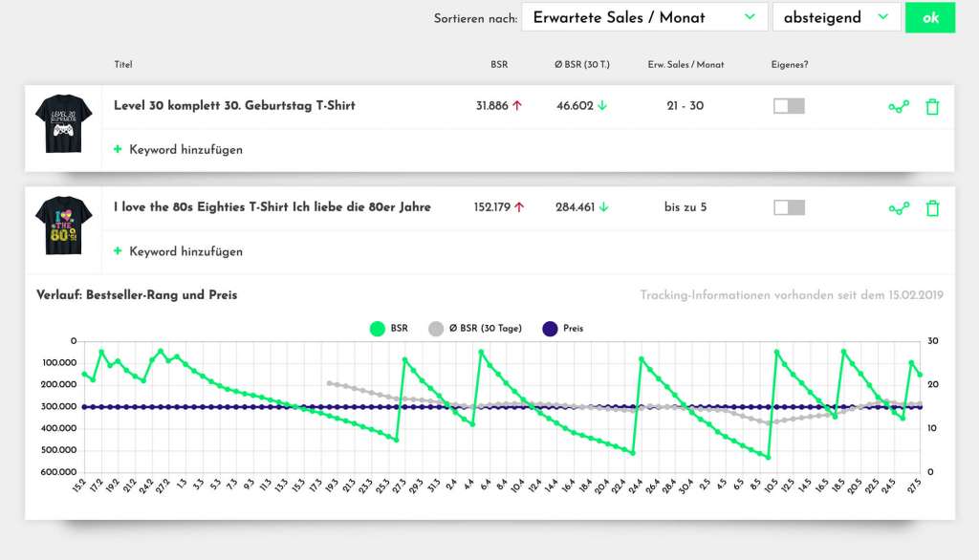This screenshot has width=979, height=560.
Task: Click the Preis dark blue legend swatch
Action: point(549,329)
